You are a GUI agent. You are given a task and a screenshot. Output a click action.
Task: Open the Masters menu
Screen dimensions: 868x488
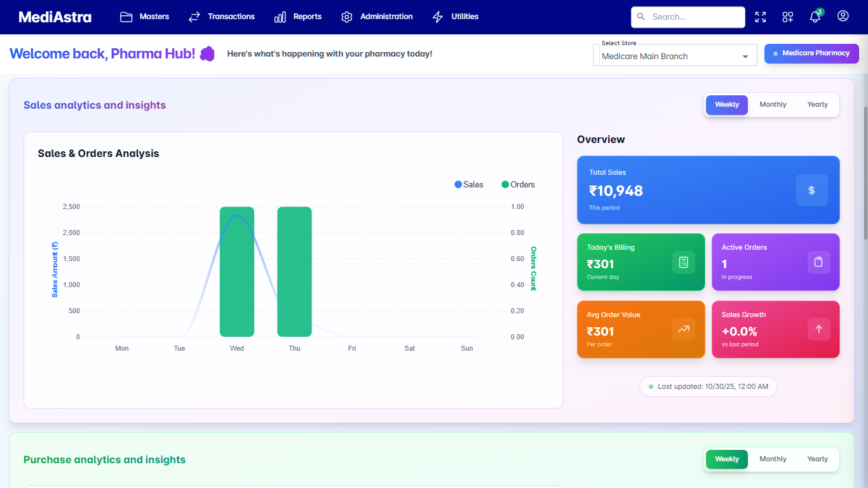tap(144, 17)
